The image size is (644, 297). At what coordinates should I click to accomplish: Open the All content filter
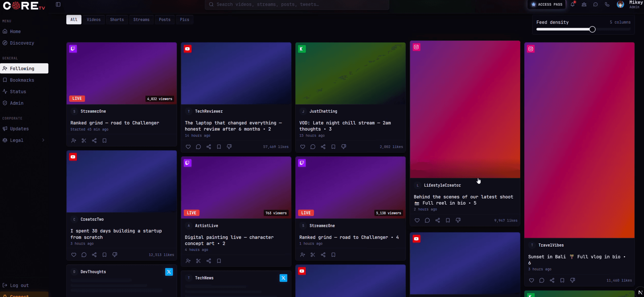click(73, 20)
